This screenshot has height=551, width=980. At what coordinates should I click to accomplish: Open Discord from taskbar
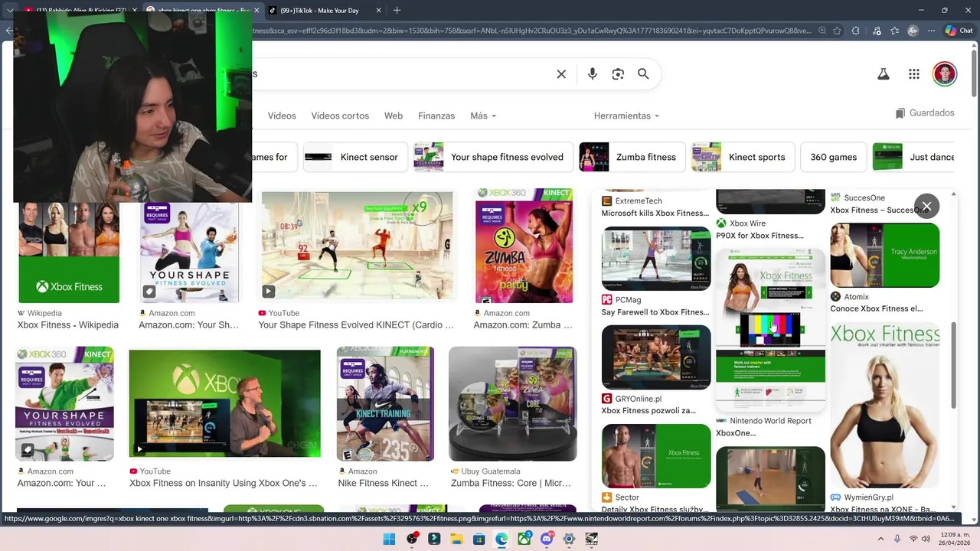tap(547, 539)
